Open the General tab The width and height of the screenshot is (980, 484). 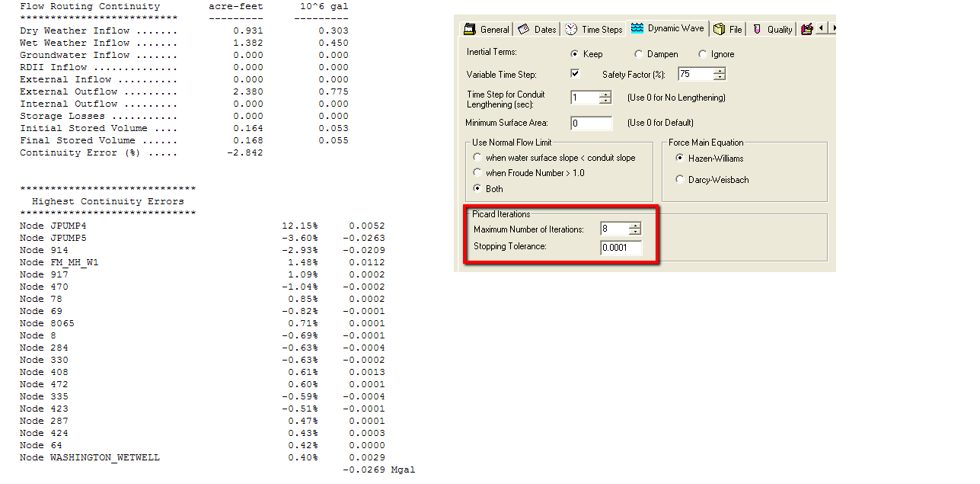coord(487,30)
